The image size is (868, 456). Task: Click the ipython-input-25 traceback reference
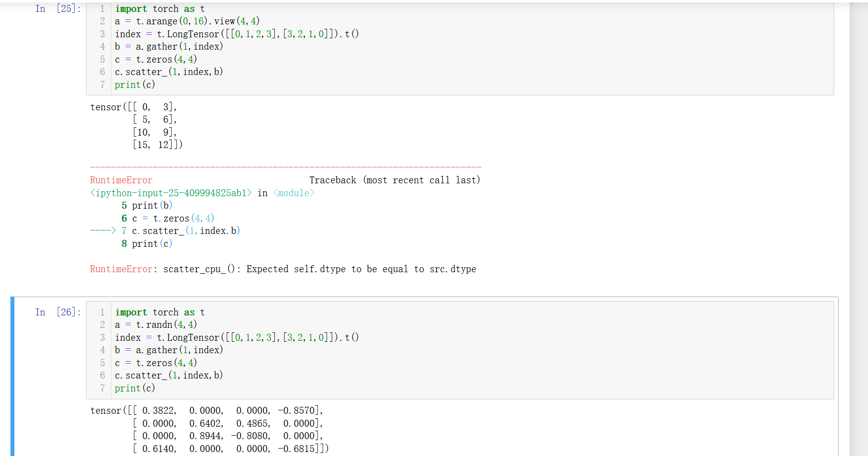coord(171,193)
